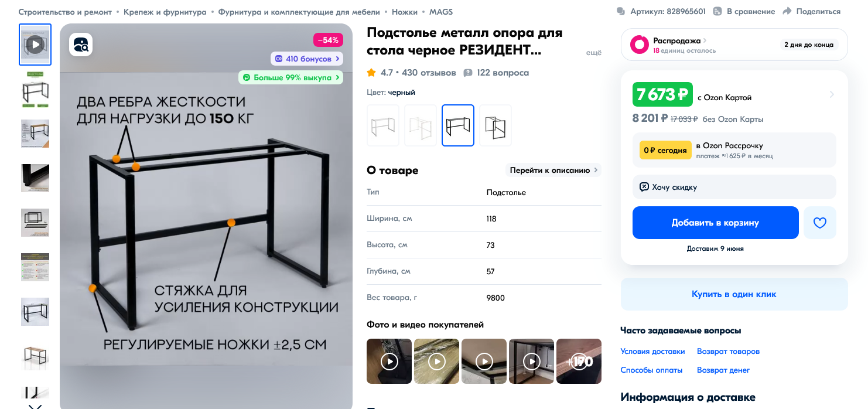Choose the folding black frame variant

pos(495,125)
